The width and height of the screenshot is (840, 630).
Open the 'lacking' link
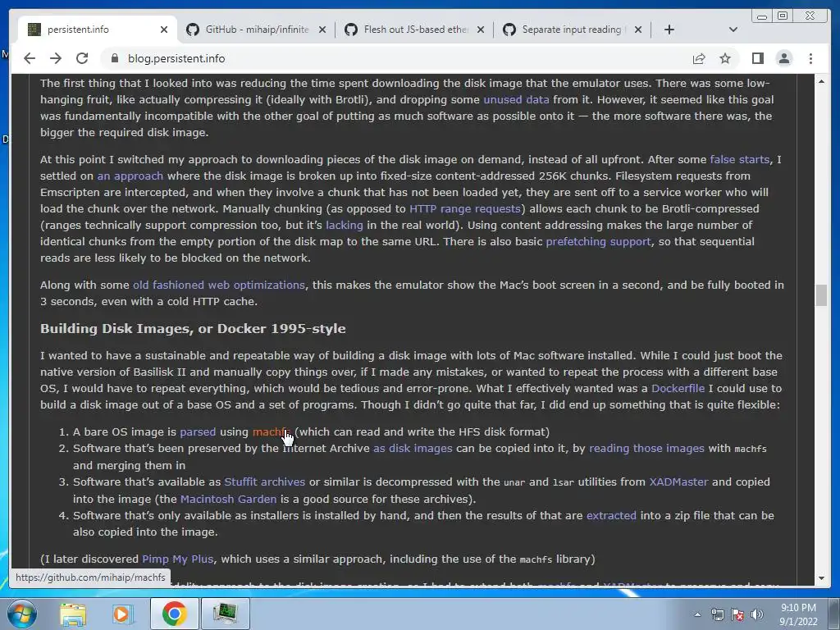click(x=344, y=225)
